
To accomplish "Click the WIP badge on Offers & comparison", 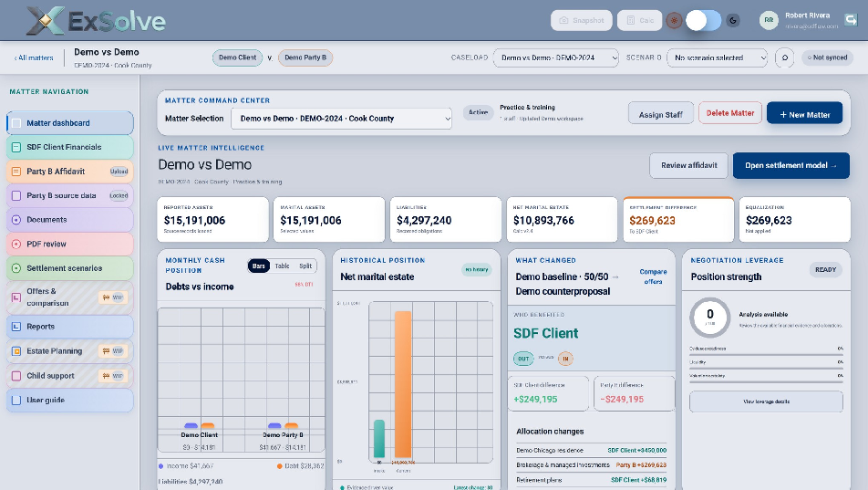I will [113, 297].
